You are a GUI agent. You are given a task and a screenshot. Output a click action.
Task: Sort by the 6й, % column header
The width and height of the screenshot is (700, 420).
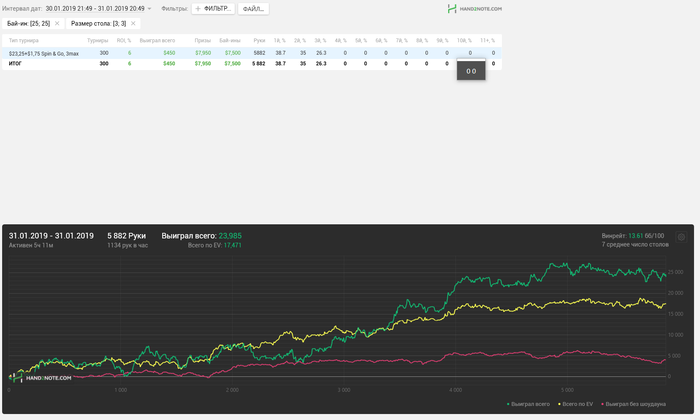(381, 40)
